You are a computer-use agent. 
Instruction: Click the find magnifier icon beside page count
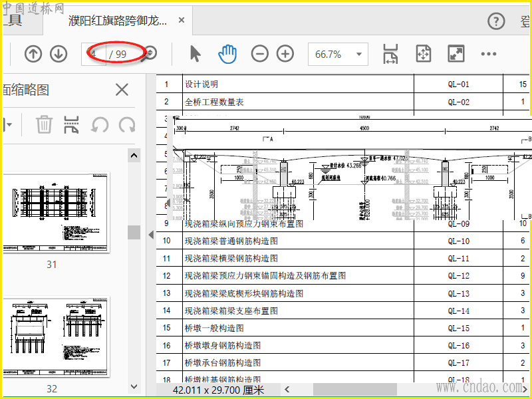click(x=149, y=54)
